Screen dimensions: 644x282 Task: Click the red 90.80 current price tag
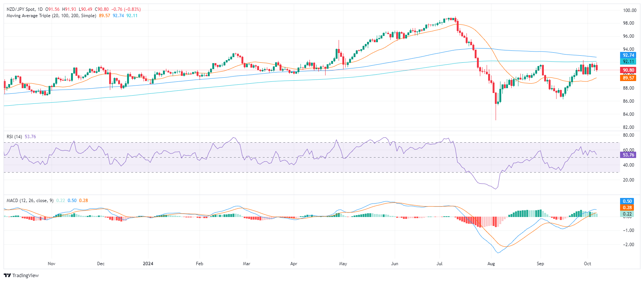click(628, 70)
